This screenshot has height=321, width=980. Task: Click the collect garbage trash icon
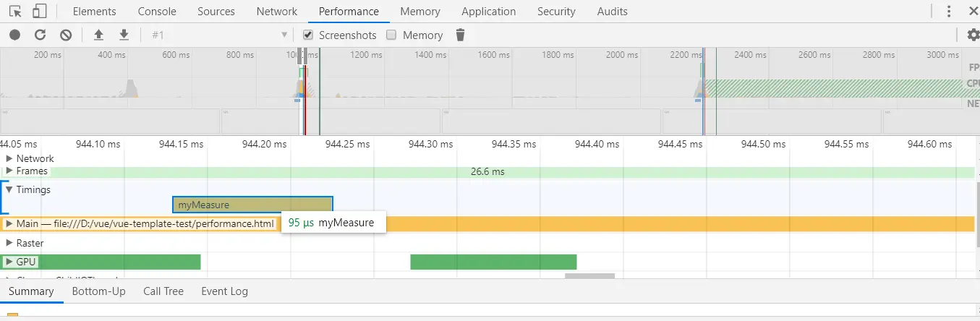click(x=460, y=35)
